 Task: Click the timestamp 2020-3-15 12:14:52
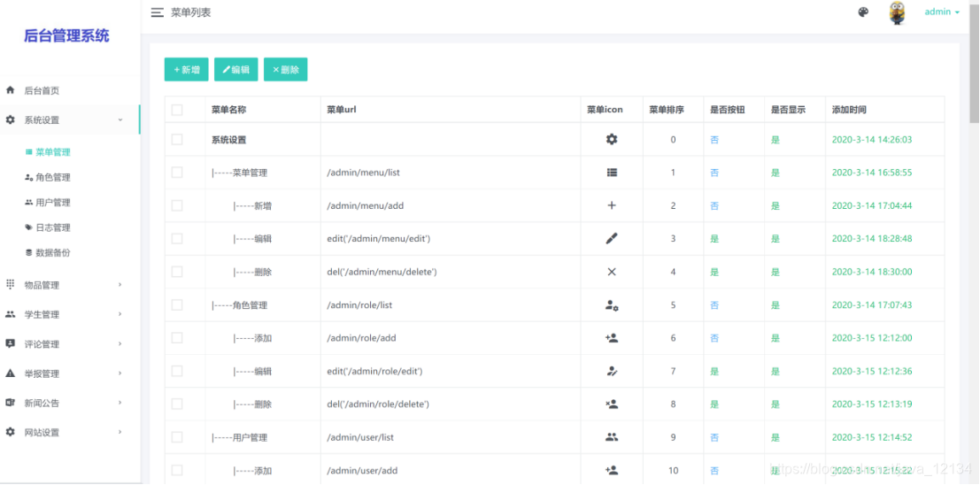point(872,437)
